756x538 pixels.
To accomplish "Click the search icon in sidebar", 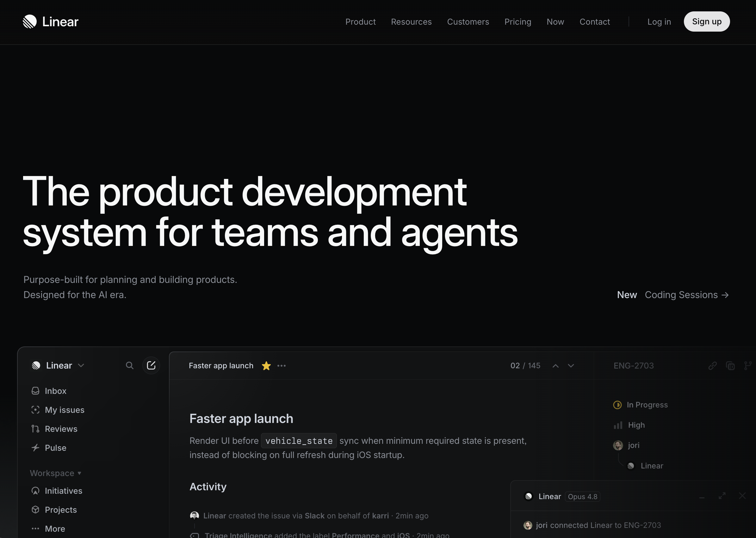I will click(x=130, y=365).
